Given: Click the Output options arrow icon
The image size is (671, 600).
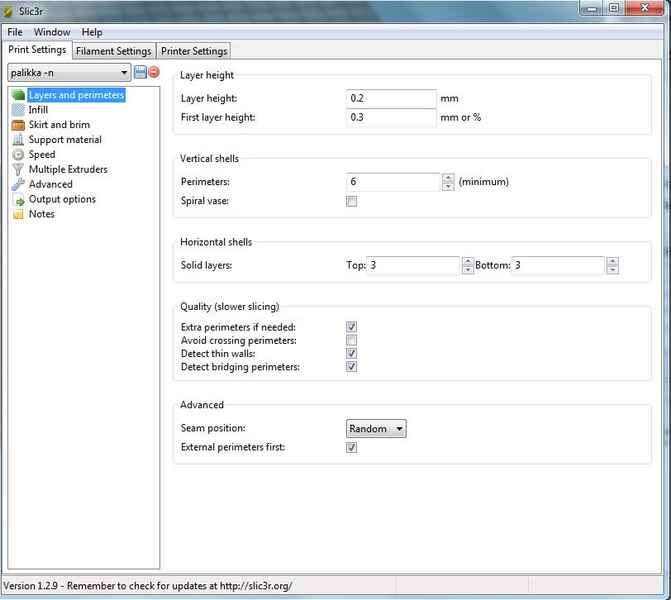Looking at the screenshot, I should point(19,200).
